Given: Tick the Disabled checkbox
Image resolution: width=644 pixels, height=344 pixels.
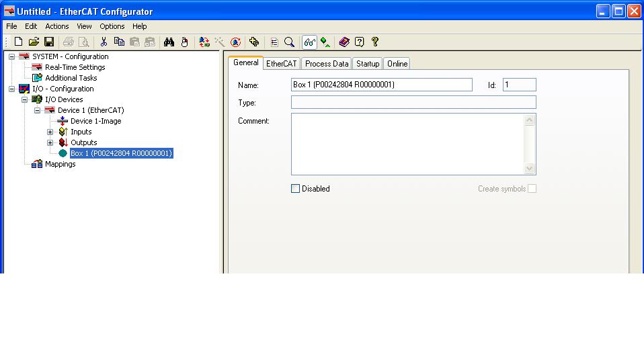Looking at the screenshot, I should (295, 189).
